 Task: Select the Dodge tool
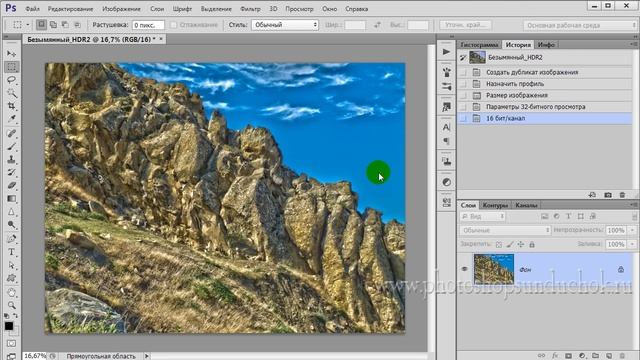tap(11, 225)
